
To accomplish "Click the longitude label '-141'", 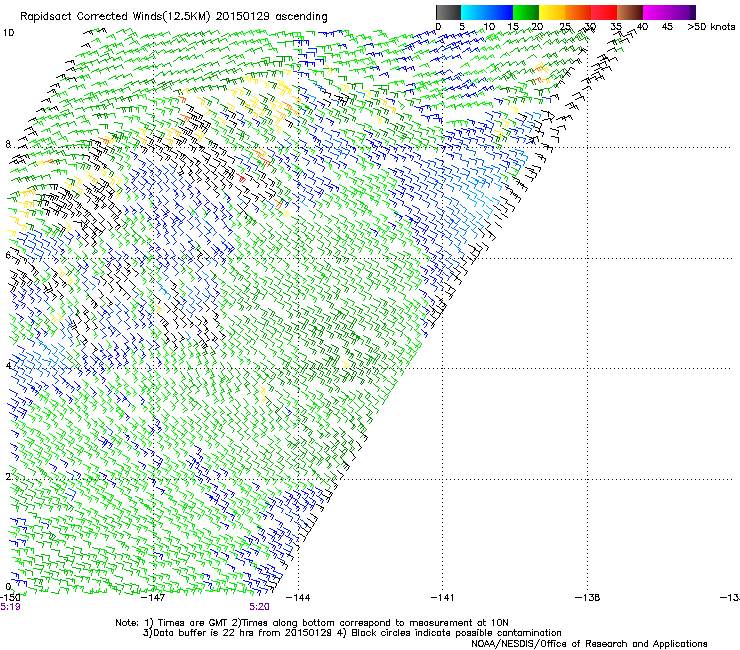I will [x=443, y=598].
